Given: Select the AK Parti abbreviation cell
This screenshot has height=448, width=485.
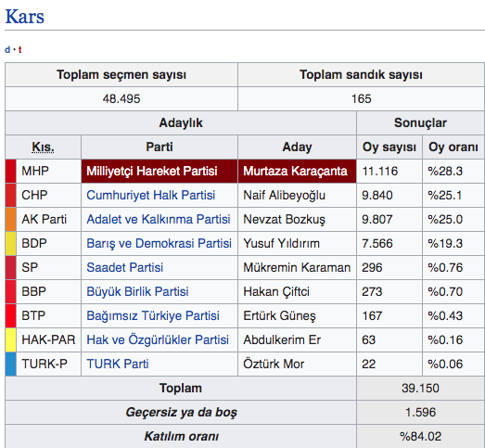Looking at the screenshot, I should 48,219.
